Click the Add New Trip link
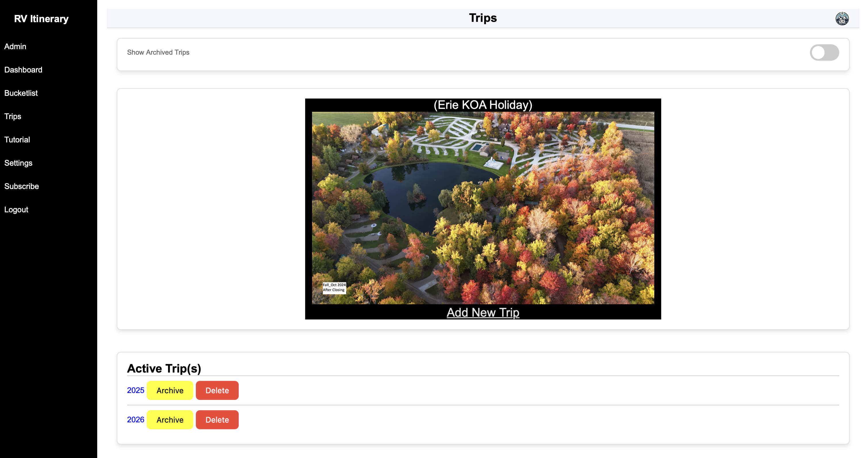Image resolution: width=868 pixels, height=458 pixels. point(483,312)
